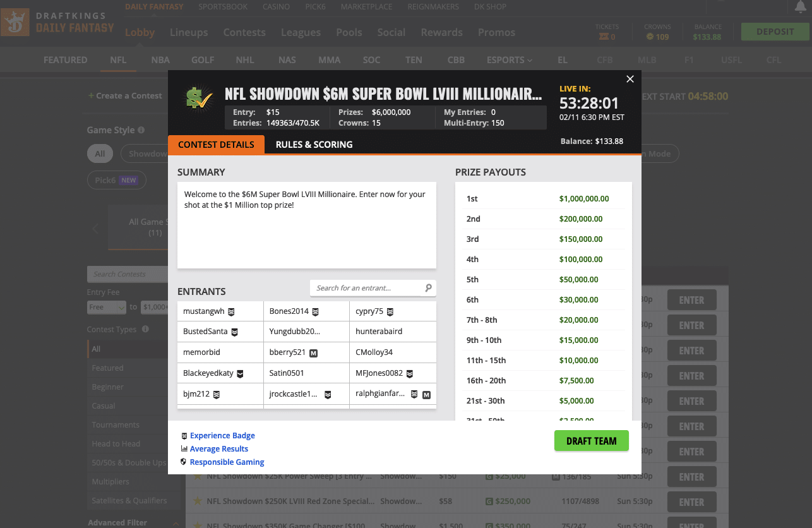Open the Rewards navigation item

tap(441, 32)
